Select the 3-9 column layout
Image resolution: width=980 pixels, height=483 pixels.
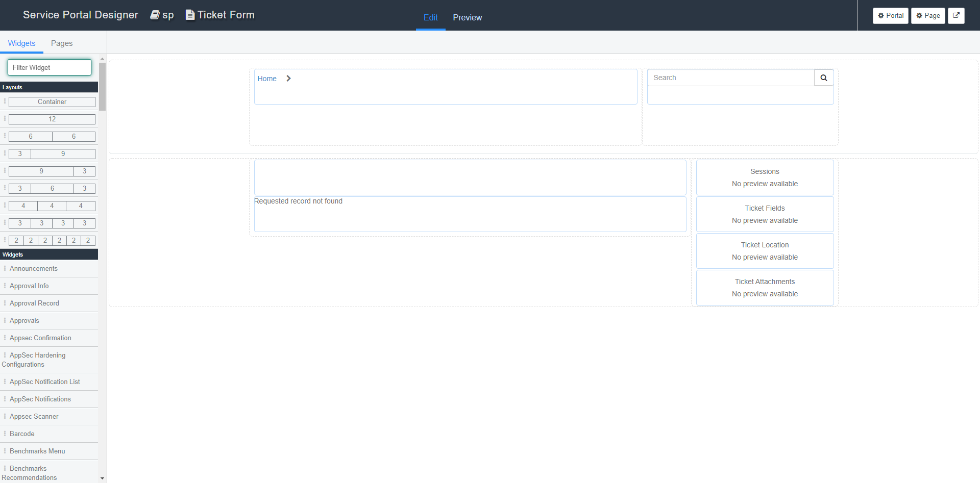pos(52,154)
